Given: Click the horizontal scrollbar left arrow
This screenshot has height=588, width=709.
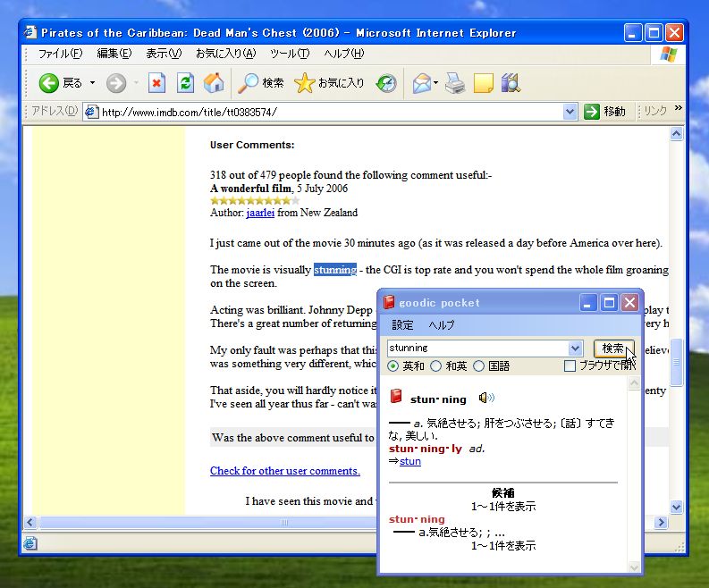Looking at the screenshot, I should tap(30, 523).
